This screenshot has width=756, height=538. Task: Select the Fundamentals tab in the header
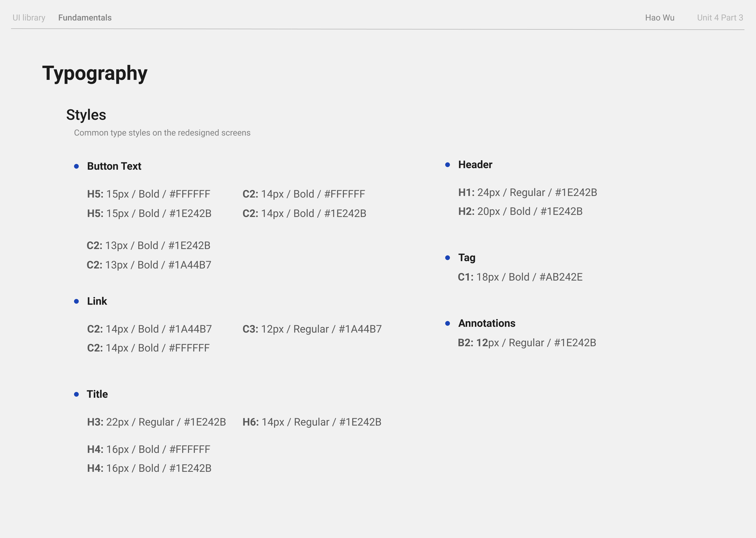(85, 18)
